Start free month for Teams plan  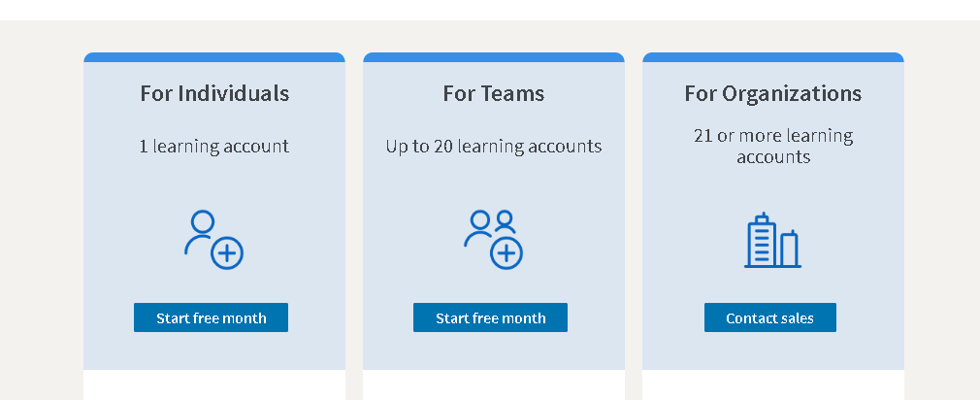point(490,317)
